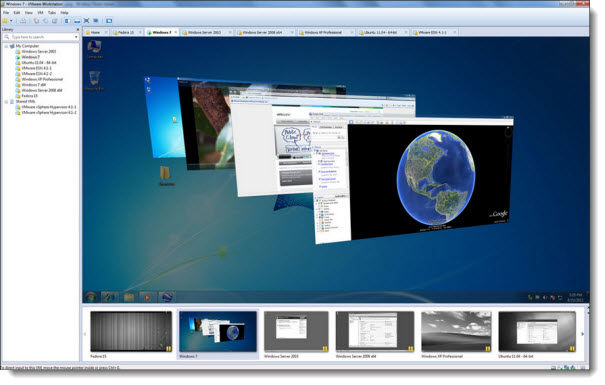The image size is (605, 385).
Task: Select VMware ESXi 4.1-2 in library
Action: (x=34, y=74)
